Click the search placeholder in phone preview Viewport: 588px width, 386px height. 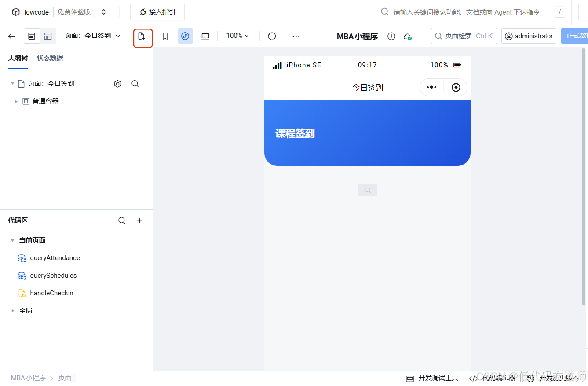(368, 190)
